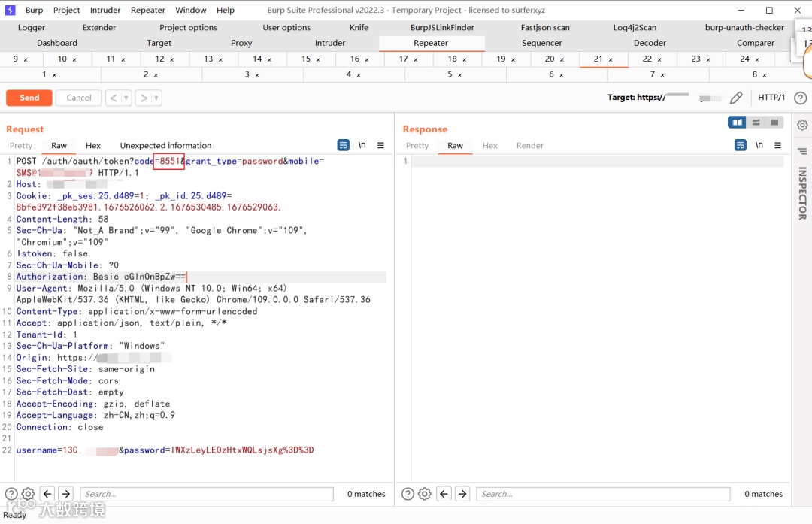Click the Tenant-Id header line
Screen dimensions: 812x524
(x=47, y=335)
